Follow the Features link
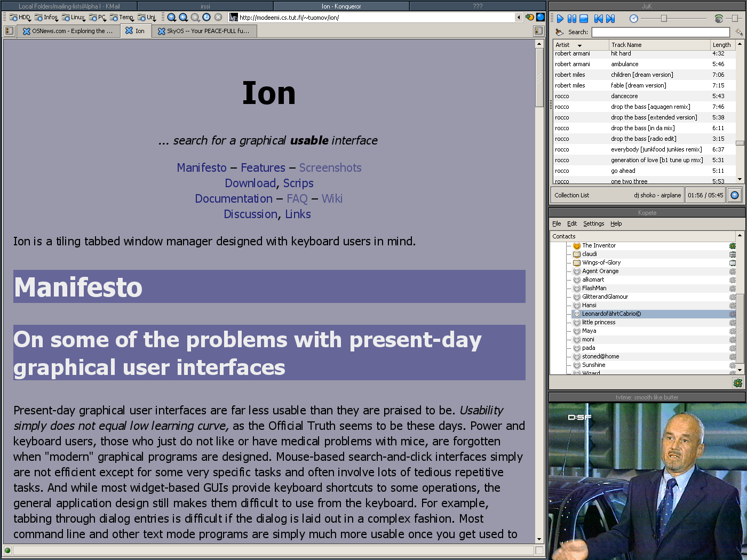Screen dimensions: 747x560 pyautogui.click(x=263, y=167)
